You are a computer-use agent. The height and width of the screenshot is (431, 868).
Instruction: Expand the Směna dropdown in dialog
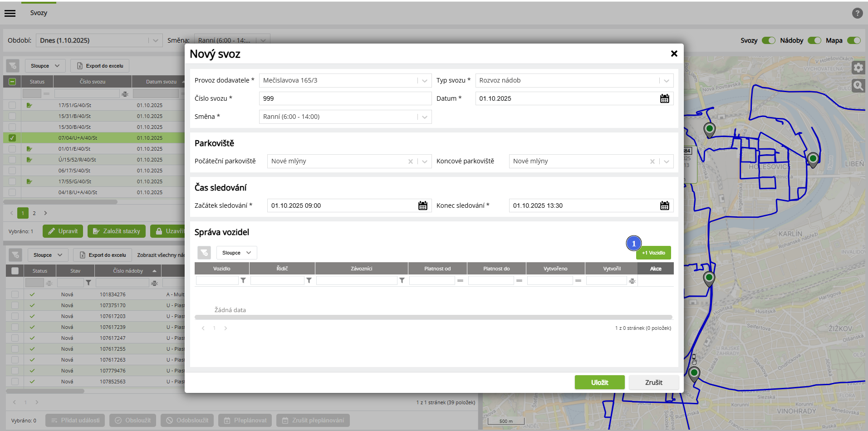(425, 117)
